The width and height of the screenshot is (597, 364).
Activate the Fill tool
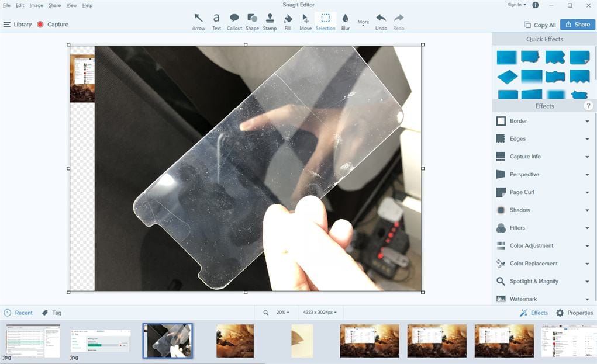287,20
